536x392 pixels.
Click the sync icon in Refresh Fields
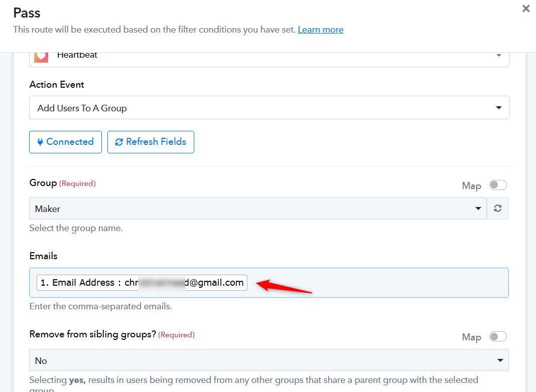click(x=119, y=142)
